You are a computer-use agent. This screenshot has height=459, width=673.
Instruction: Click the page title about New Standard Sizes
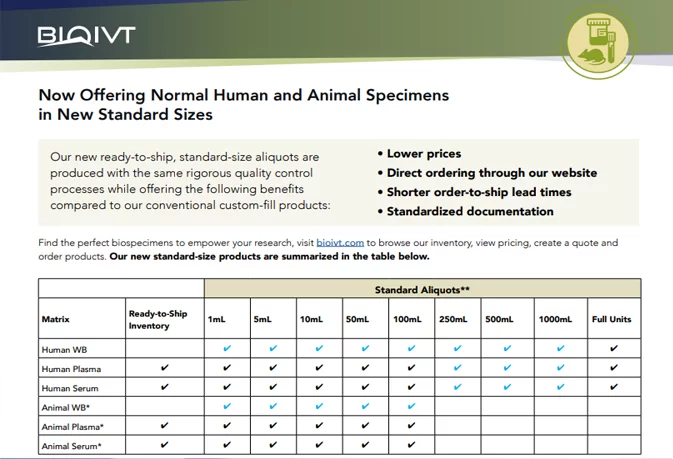tap(243, 105)
